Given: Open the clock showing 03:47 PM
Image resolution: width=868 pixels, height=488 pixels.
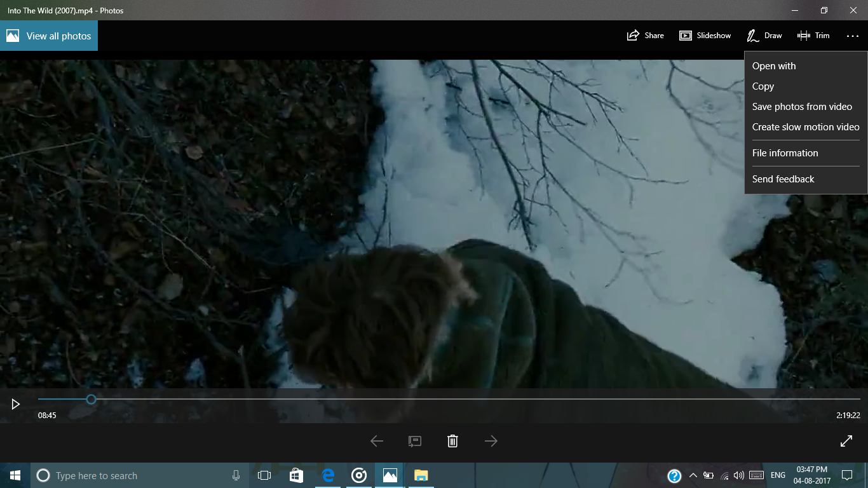Looking at the screenshot, I should pos(811,475).
